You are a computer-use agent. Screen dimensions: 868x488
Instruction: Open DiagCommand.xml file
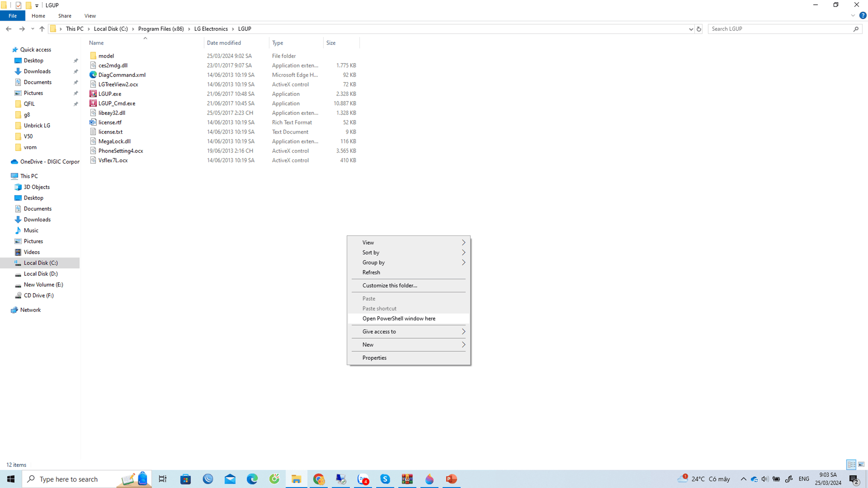pyautogui.click(x=122, y=75)
